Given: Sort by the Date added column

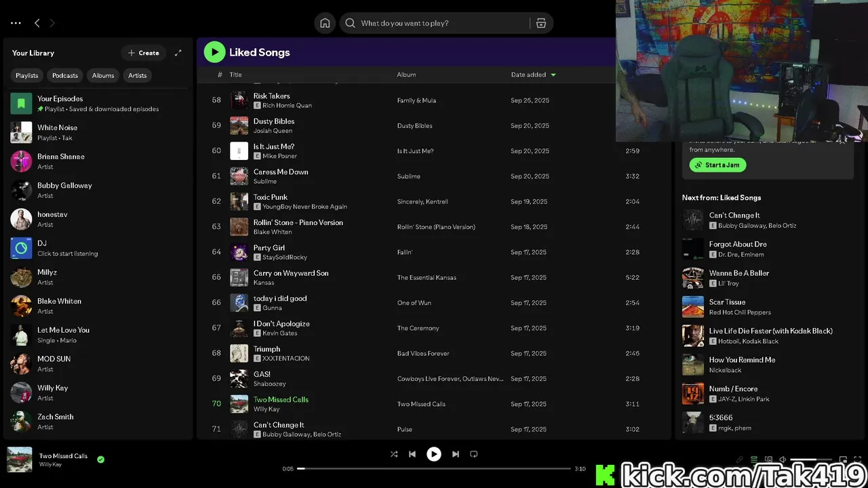Looking at the screenshot, I should pyautogui.click(x=533, y=75).
